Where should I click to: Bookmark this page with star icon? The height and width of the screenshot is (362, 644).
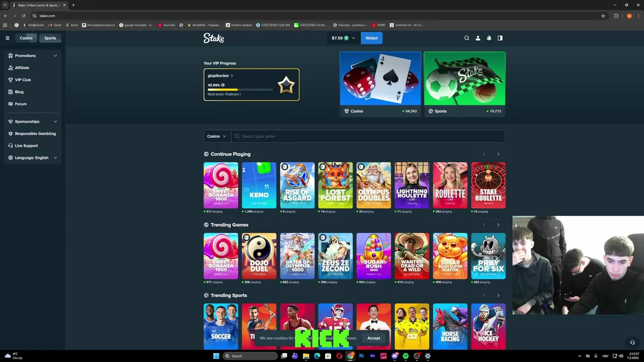(x=603, y=16)
